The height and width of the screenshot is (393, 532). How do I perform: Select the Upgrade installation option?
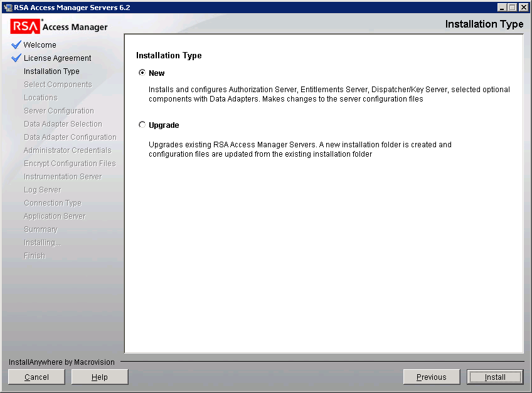(142, 124)
